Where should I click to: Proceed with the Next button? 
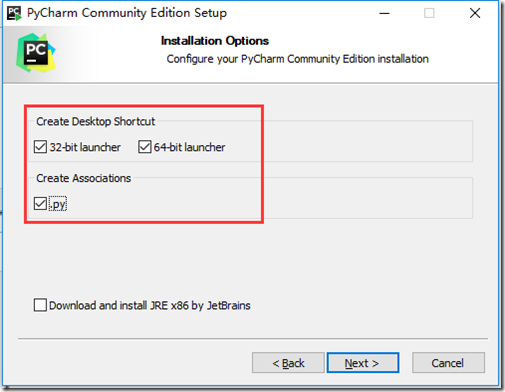(363, 363)
